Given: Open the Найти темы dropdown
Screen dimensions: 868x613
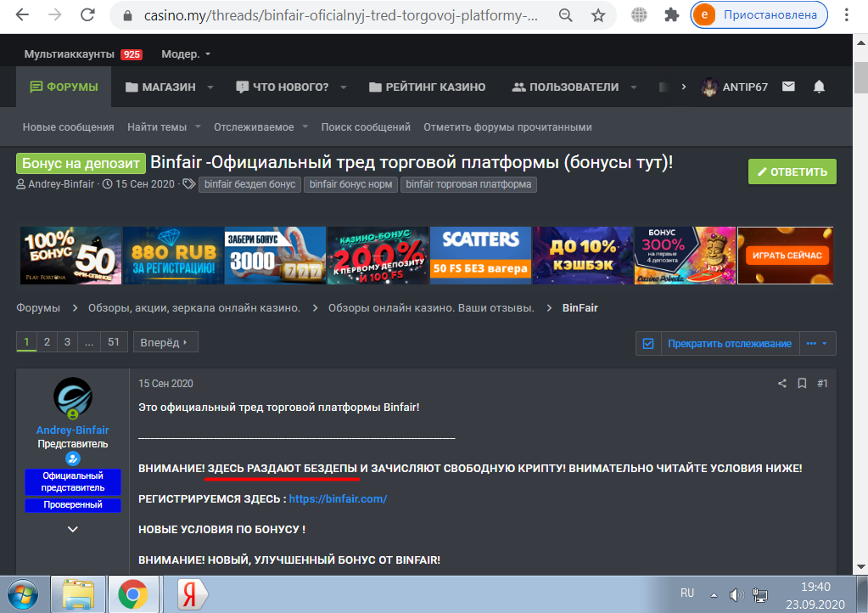Looking at the screenshot, I should pyautogui.click(x=164, y=127).
